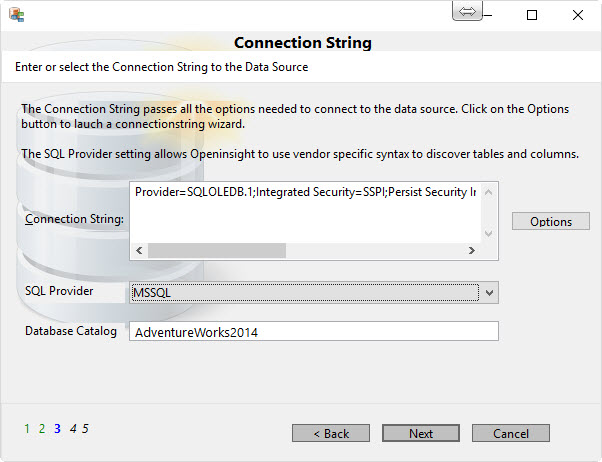Maximize the wizard window
The width and height of the screenshot is (602, 462).
point(532,15)
